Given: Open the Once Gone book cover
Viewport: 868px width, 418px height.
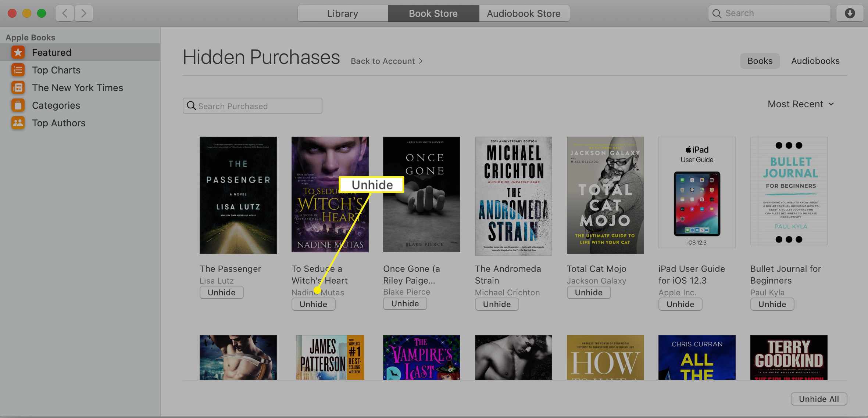Looking at the screenshot, I should pos(422,194).
